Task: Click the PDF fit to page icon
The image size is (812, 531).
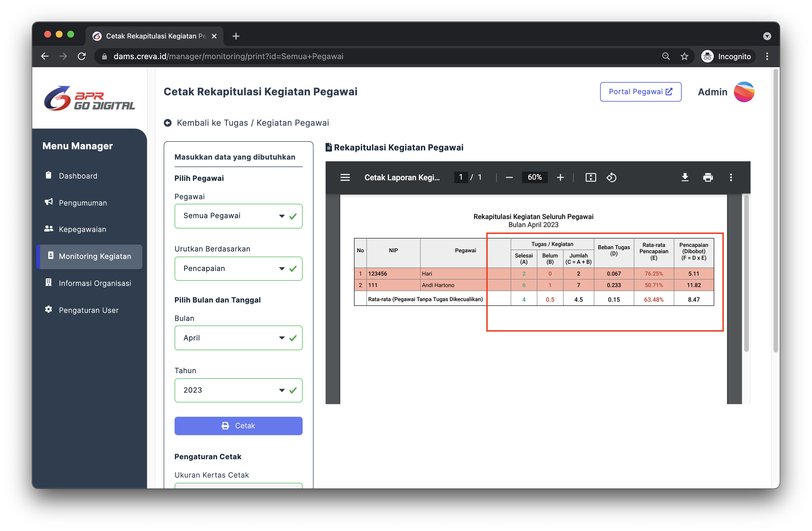Action: click(591, 177)
